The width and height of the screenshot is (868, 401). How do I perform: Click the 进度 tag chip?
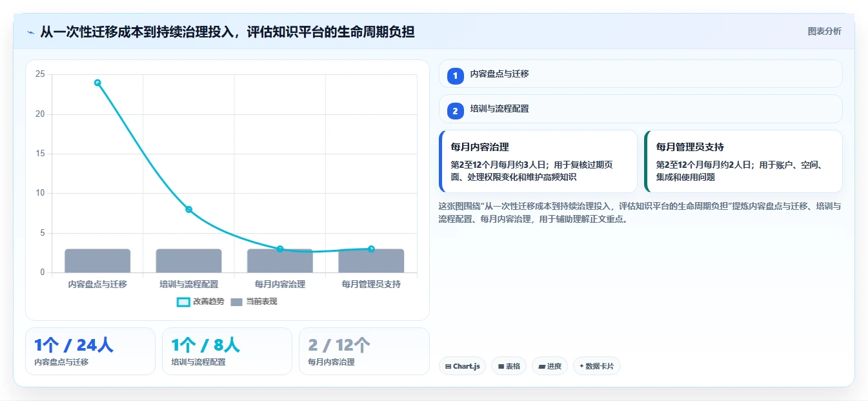[550, 366]
